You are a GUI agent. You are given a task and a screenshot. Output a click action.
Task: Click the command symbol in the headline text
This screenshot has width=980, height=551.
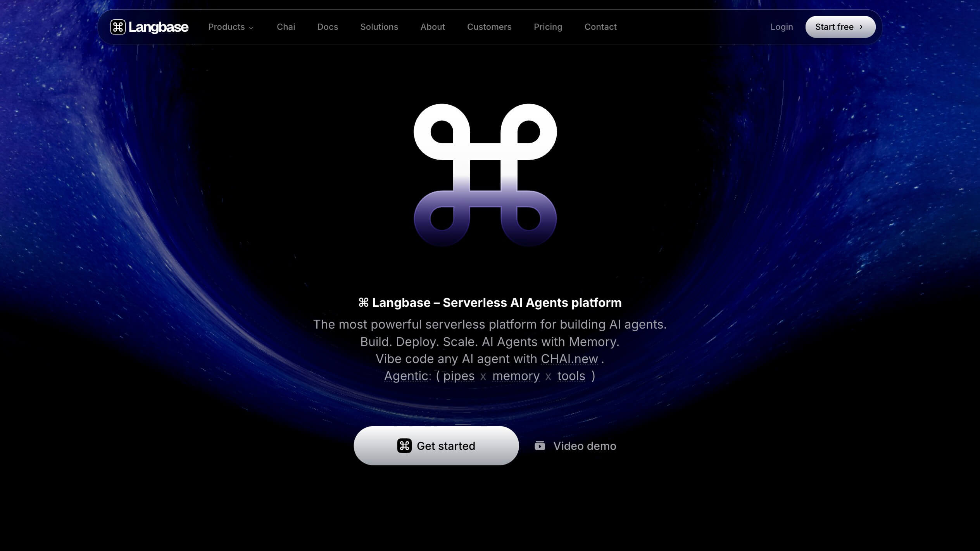pos(363,303)
